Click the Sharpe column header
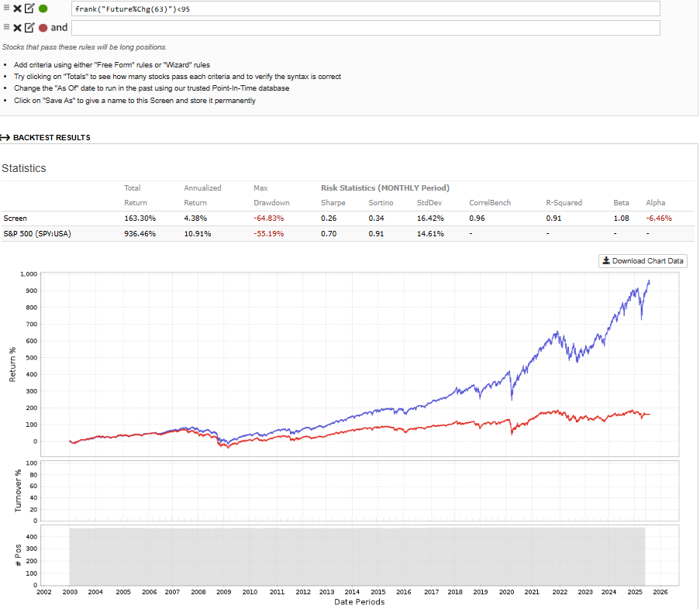 click(x=333, y=202)
